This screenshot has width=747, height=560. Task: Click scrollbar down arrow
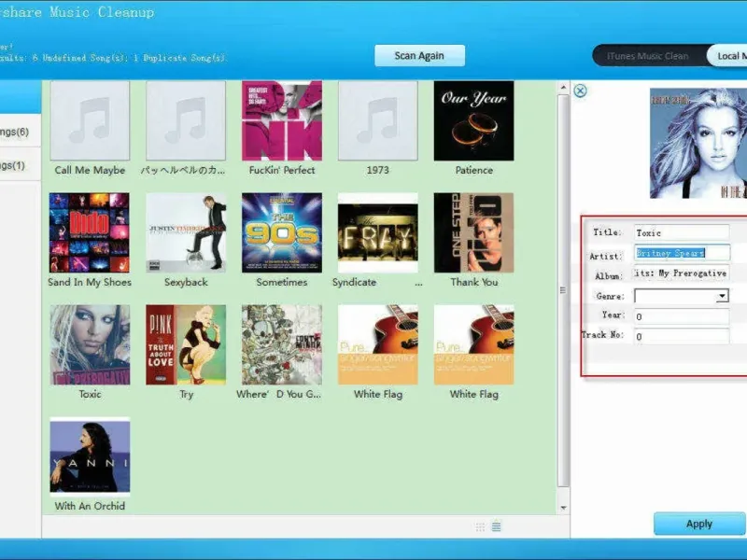pyautogui.click(x=564, y=508)
